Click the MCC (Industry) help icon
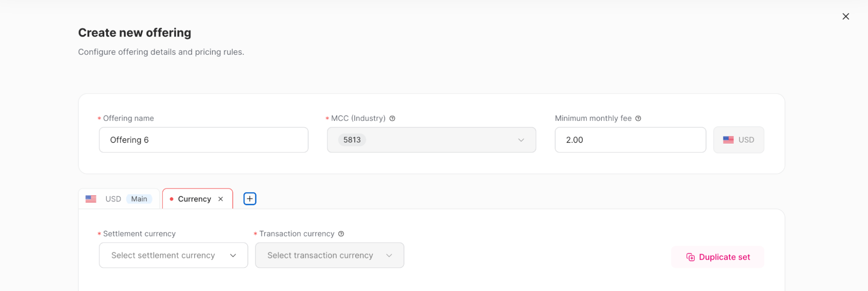The width and height of the screenshot is (868, 291). click(x=392, y=118)
